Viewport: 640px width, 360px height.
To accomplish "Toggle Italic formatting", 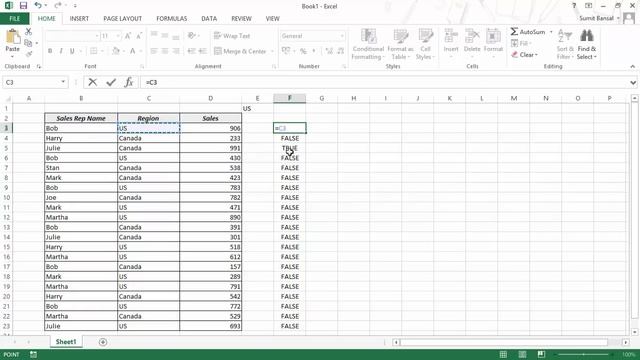I will point(61,51).
